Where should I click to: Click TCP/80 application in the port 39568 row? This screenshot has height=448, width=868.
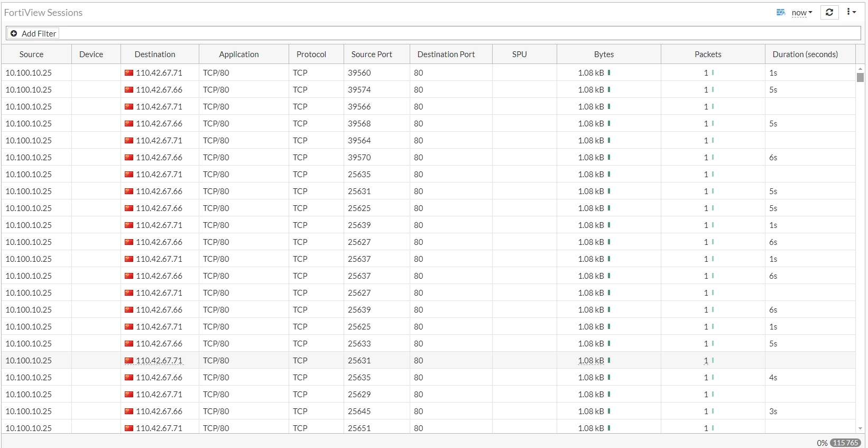coord(216,124)
